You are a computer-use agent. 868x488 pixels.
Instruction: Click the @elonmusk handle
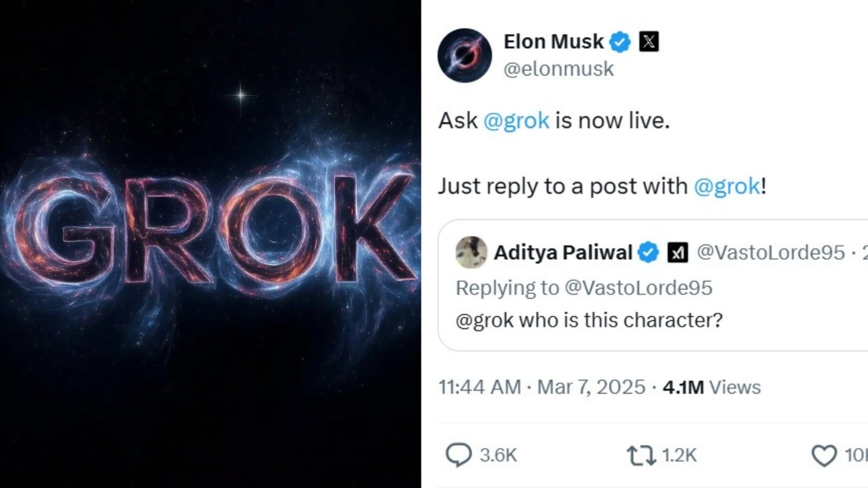tap(558, 69)
